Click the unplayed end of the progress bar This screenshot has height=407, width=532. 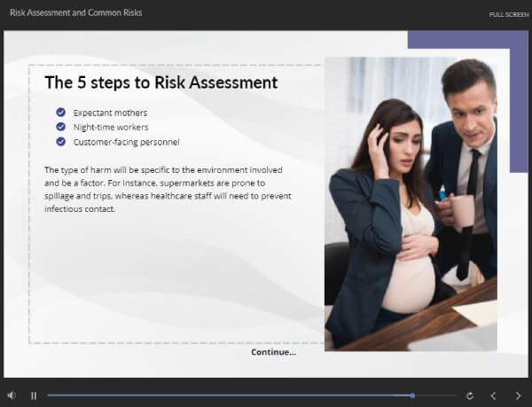click(x=436, y=395)
